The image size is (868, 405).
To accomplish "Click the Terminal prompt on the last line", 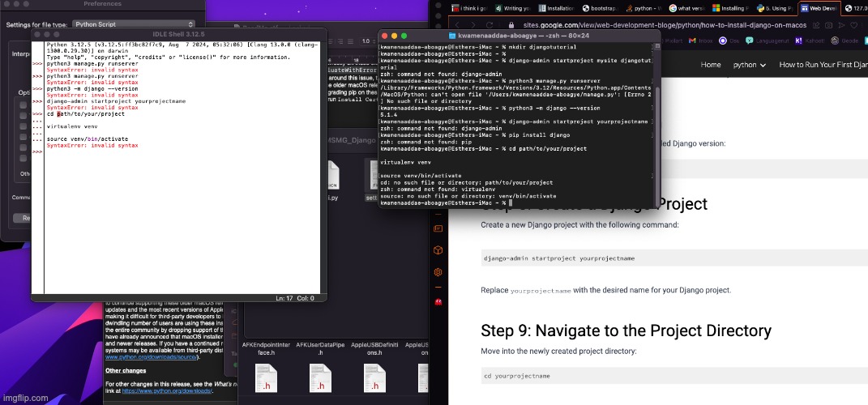I will tap(444, 203).
